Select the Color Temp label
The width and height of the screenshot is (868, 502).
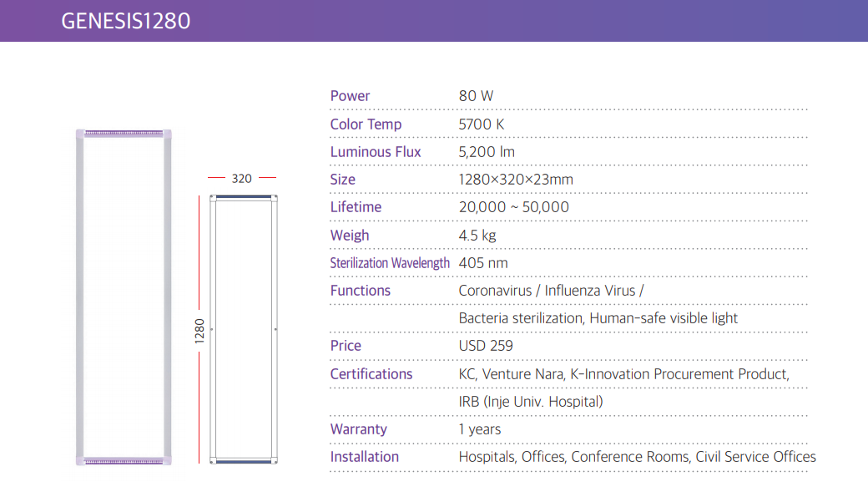pyautogui.click(x=366, y=124)
